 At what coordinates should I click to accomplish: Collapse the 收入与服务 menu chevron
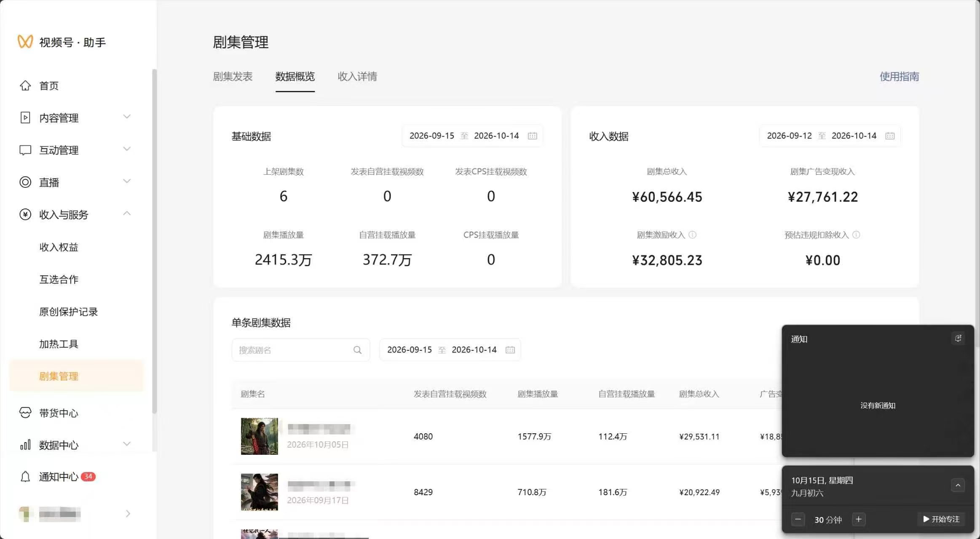click(127, 213)
